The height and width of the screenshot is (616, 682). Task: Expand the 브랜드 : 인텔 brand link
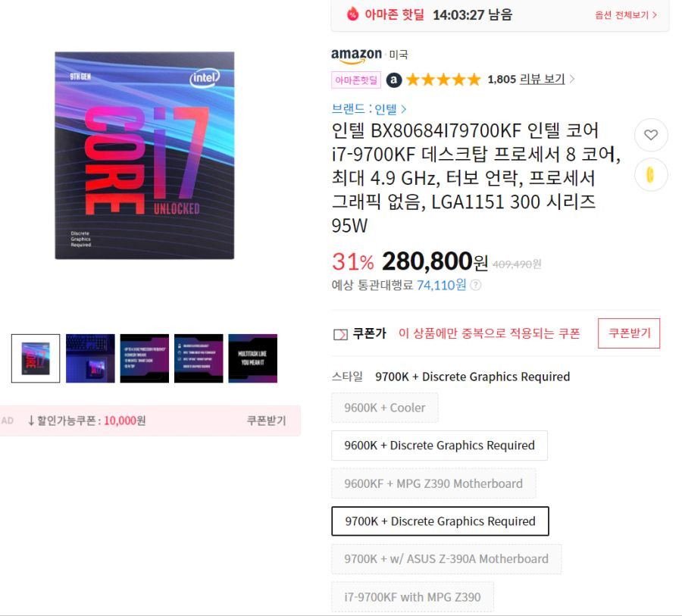click(369, 109)
